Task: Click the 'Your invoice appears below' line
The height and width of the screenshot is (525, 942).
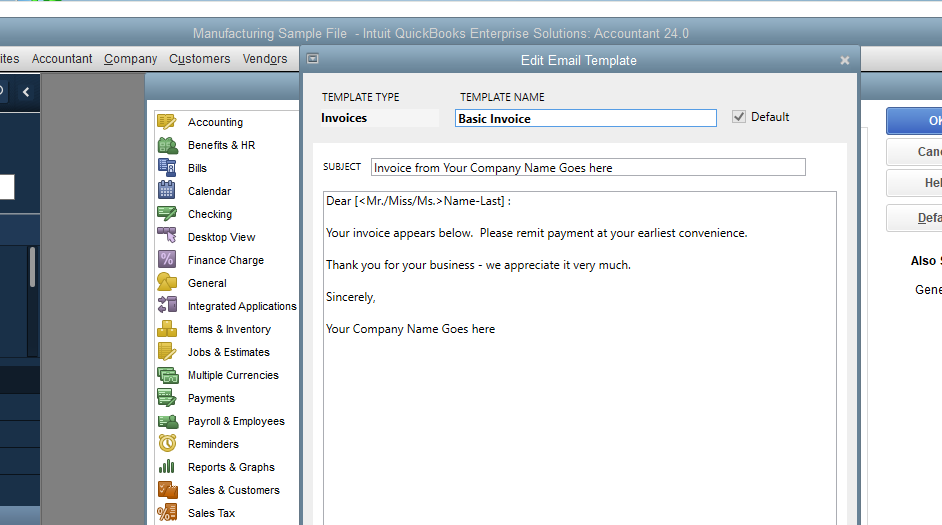Action: click(536, 233)
